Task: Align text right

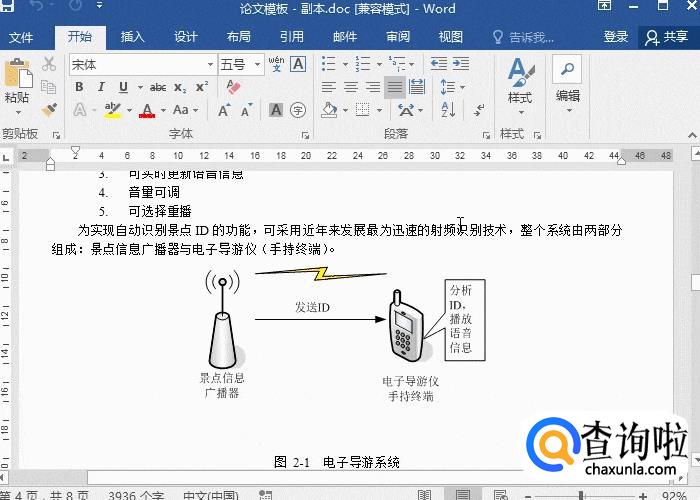Action: pos(372,87)
